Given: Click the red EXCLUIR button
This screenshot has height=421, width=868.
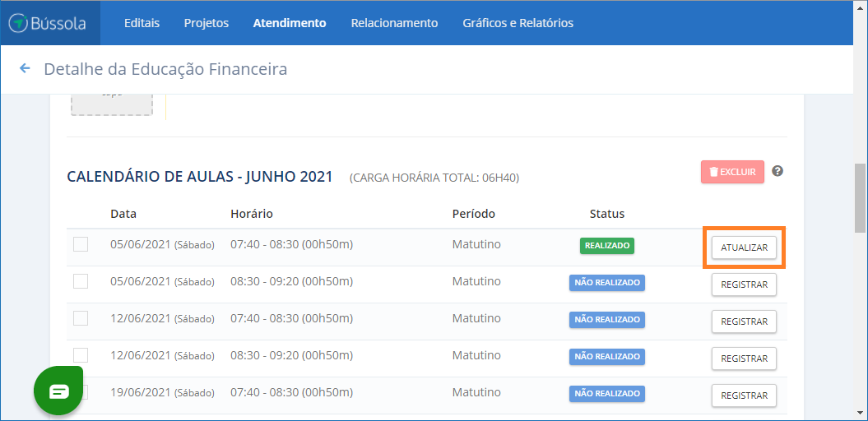Looking at the screenshot, I should [732, 172].
